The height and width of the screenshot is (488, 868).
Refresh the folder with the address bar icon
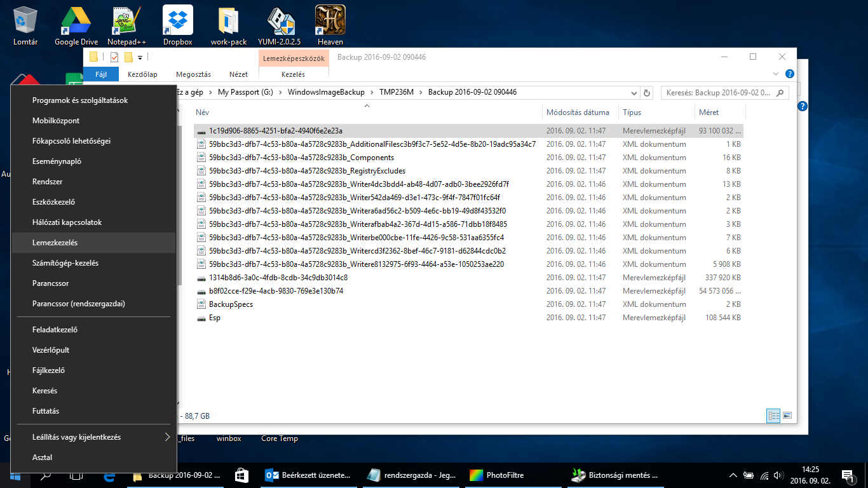tap(647, 93)
